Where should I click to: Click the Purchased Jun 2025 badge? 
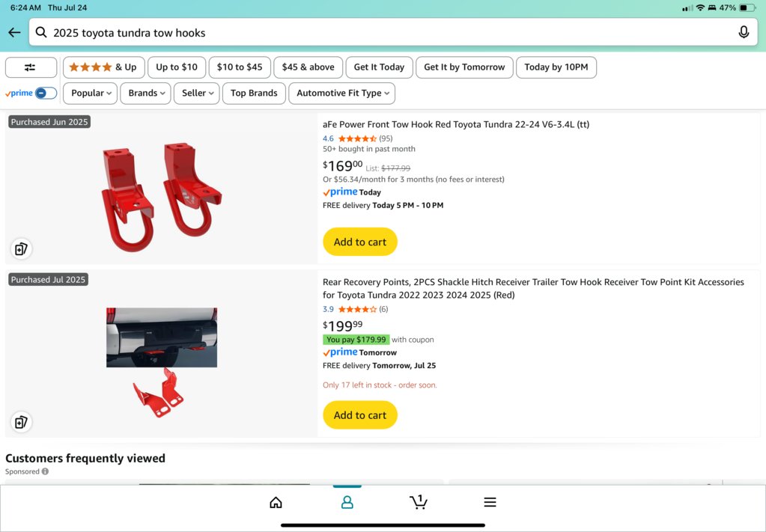coord(49,122)
